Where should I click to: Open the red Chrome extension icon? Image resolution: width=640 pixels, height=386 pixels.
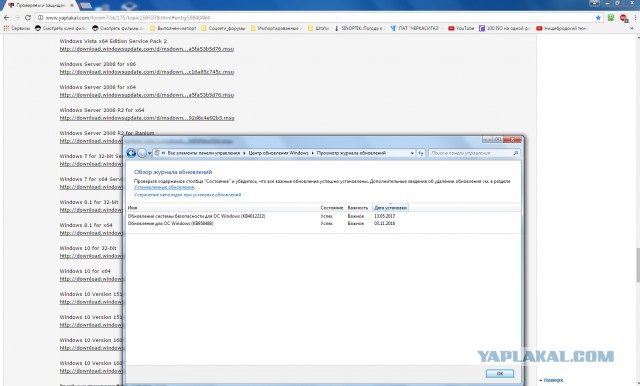pos(623,18)
